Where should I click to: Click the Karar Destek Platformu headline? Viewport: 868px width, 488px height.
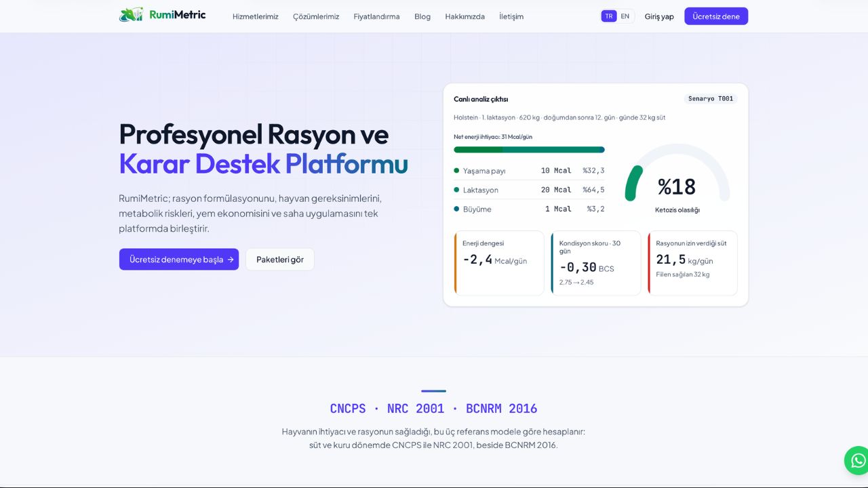pos(263,163)
